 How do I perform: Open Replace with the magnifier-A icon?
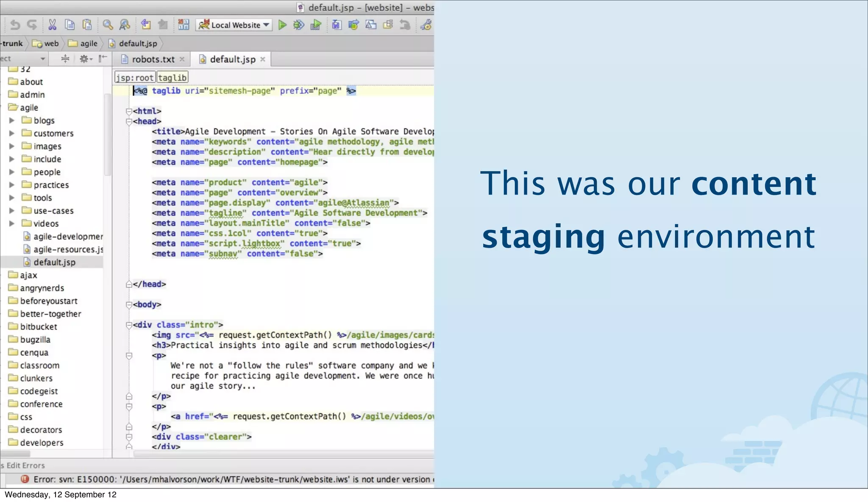[125, 25]
